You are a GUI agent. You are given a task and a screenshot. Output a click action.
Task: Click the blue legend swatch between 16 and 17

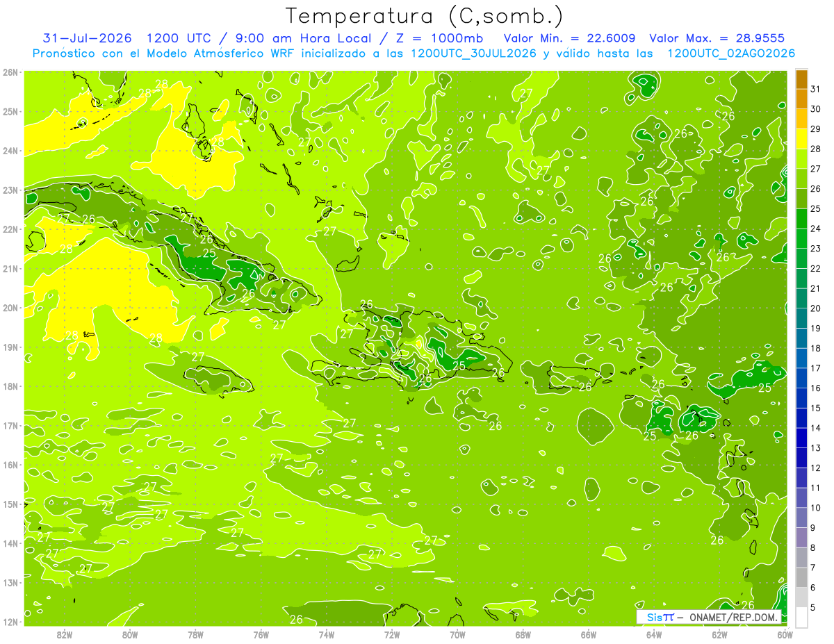coord(801,378)
